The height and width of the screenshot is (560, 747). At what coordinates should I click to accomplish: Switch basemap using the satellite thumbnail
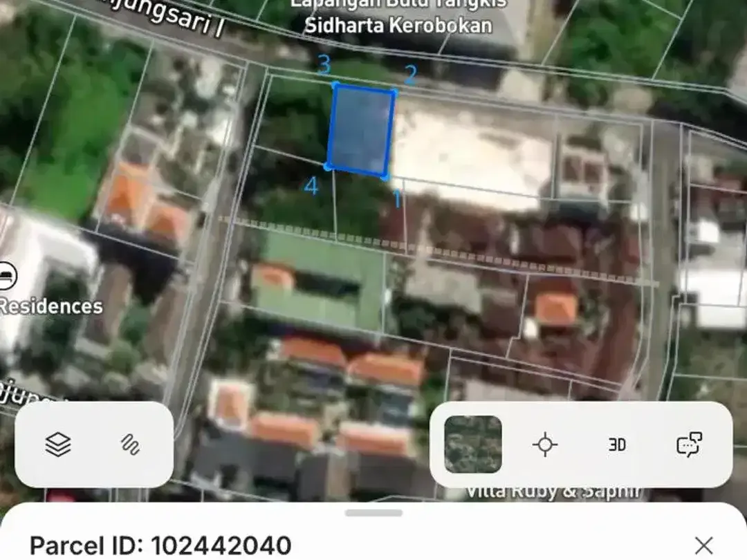(472, 445)
